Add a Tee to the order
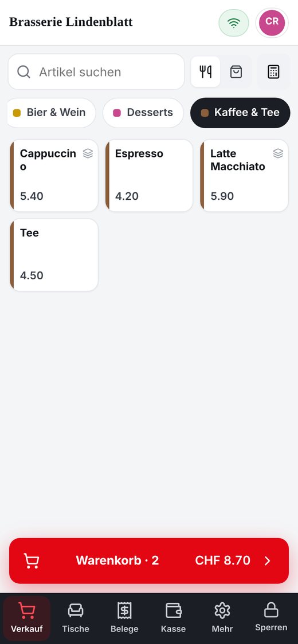298x644 pixels. coord(54,255)
